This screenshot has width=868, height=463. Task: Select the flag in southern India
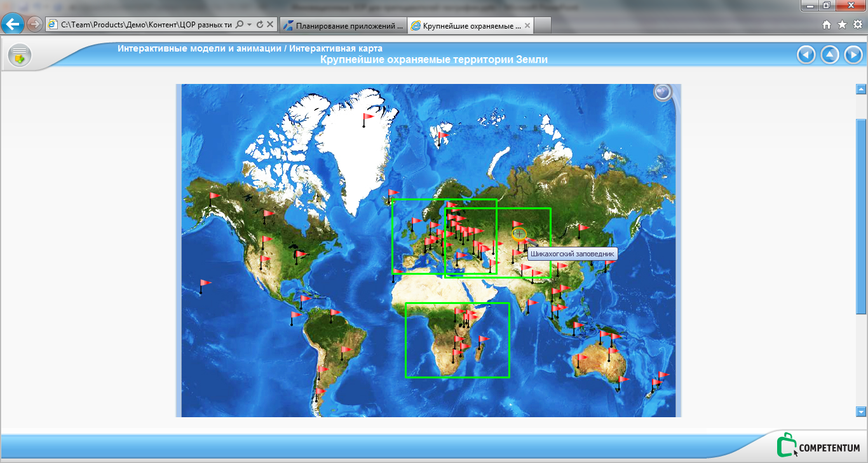click(531, 306)
